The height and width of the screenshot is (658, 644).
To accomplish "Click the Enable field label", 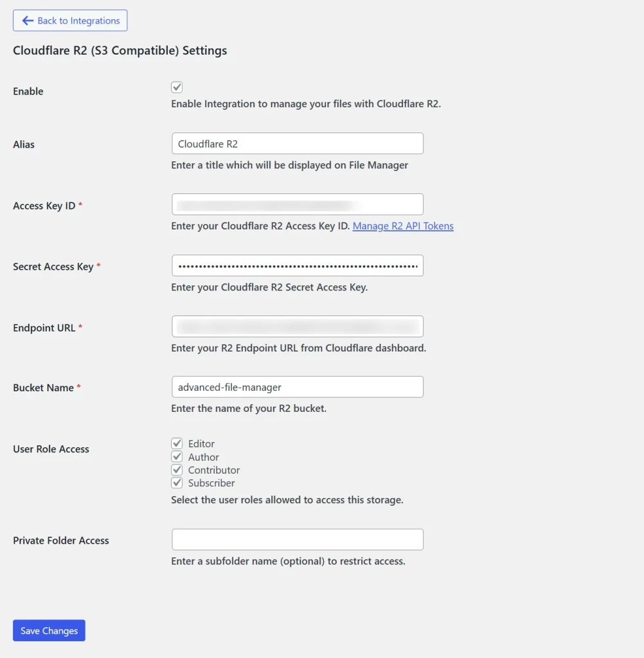I will (x=28, y=91).
